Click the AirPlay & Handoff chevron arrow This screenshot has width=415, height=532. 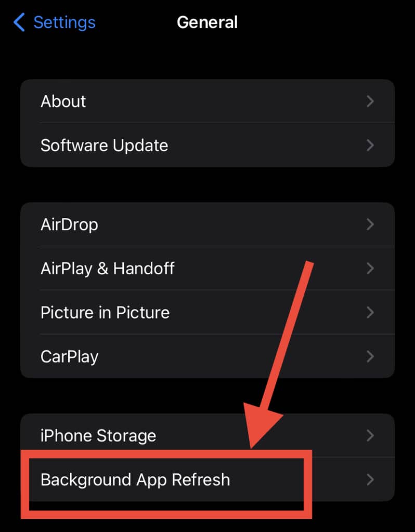click(370, 269)
